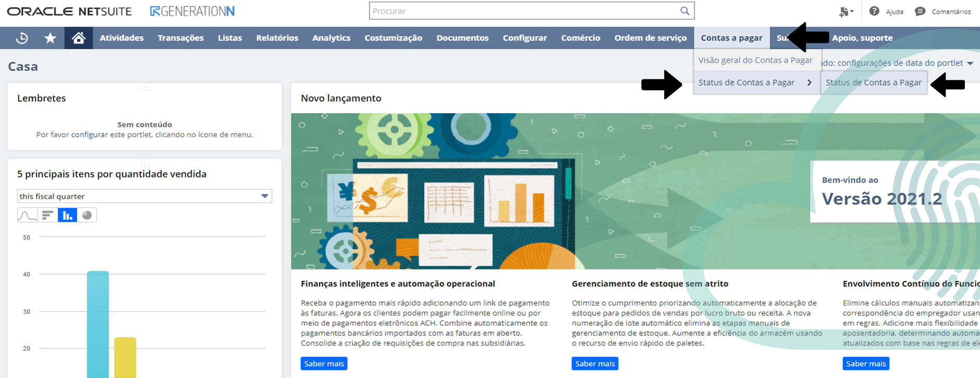This screenshot has height=378, width=980.
Task: Open the Listas menu
Action: pos(230,38)
